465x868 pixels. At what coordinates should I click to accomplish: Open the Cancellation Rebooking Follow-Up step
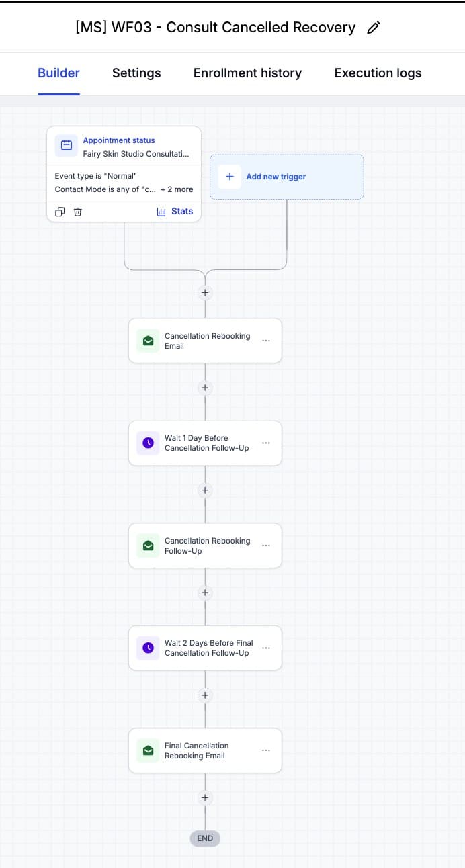click(x=205, y=546)
